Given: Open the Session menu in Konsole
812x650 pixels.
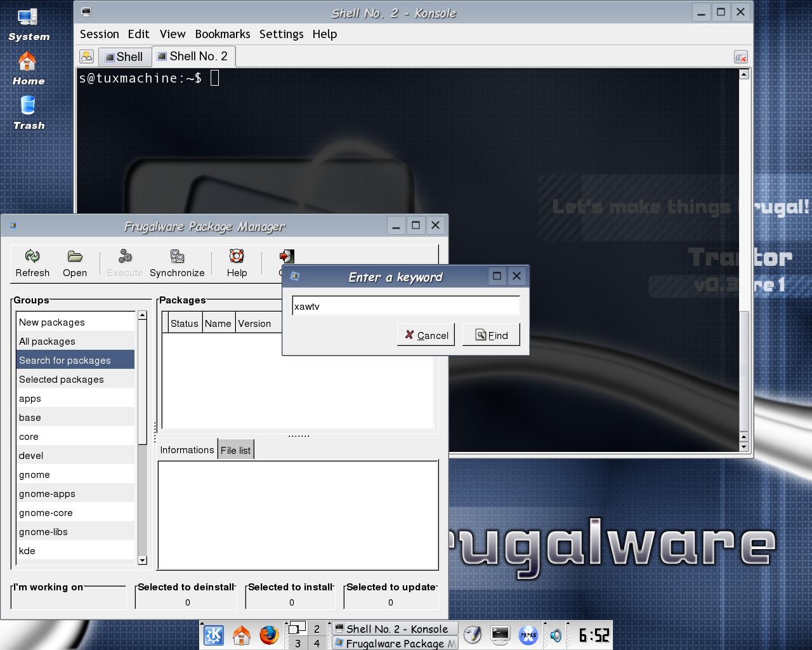Looking at the screenshot, I should point(100,34).
